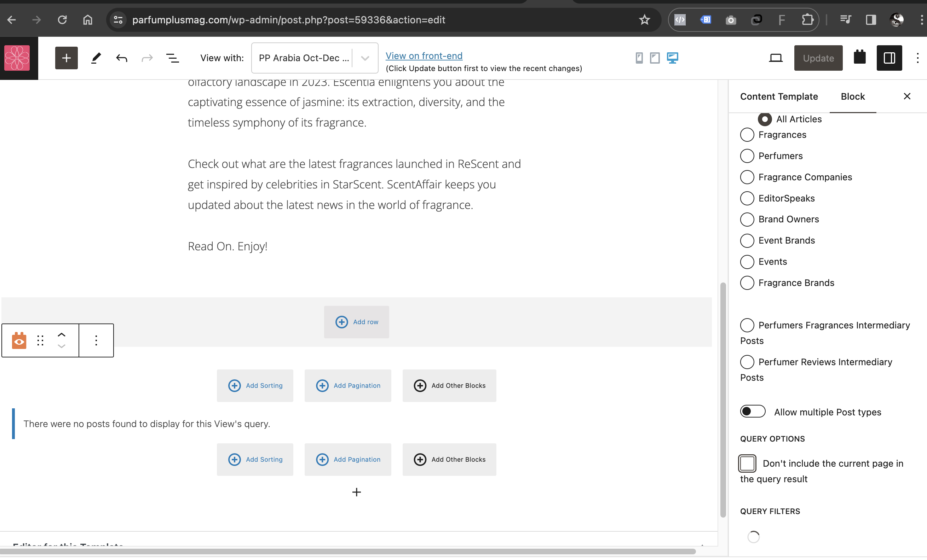Select Perfumer Reviews Intermediary Posts
The width and height of the screenshot is (927, 560).
click(747, 362)
